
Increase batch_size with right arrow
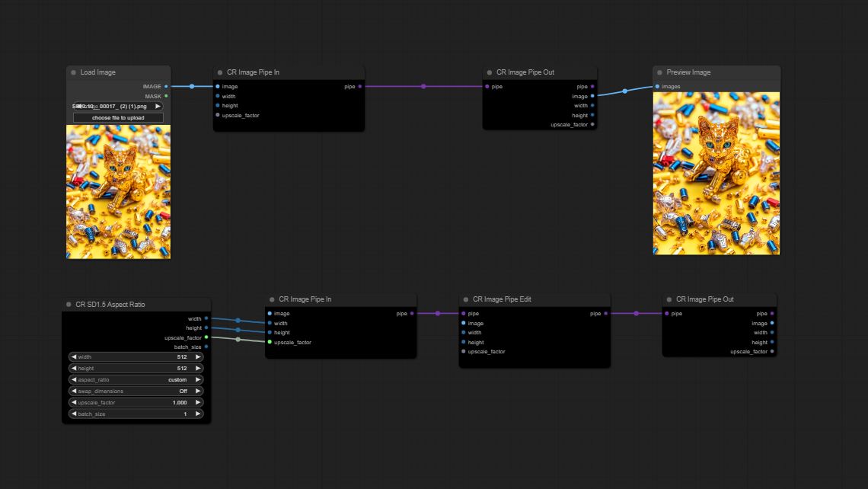(x=198, y=414)
